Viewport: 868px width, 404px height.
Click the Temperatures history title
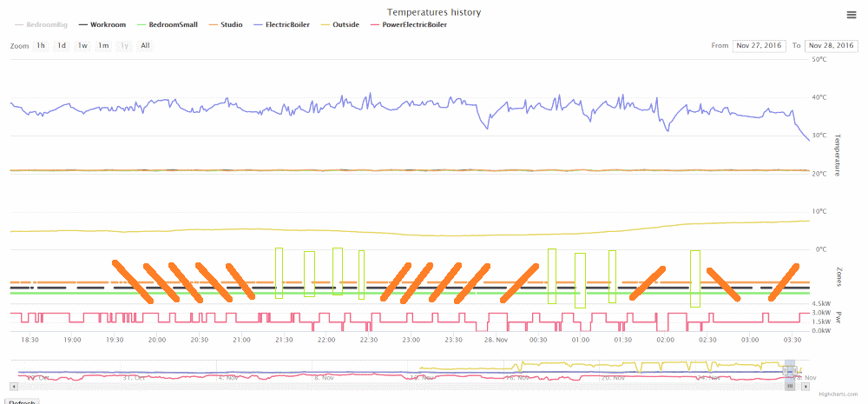tap(434, 12)
